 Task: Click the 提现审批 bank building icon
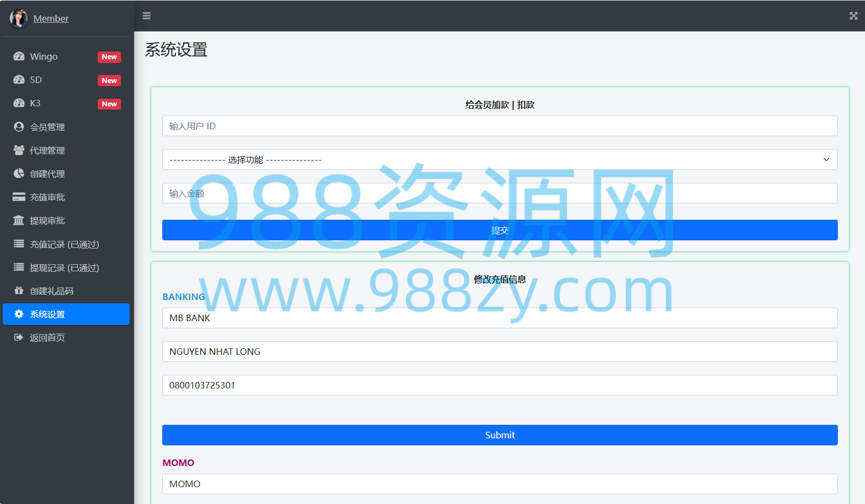pos(19,220)
